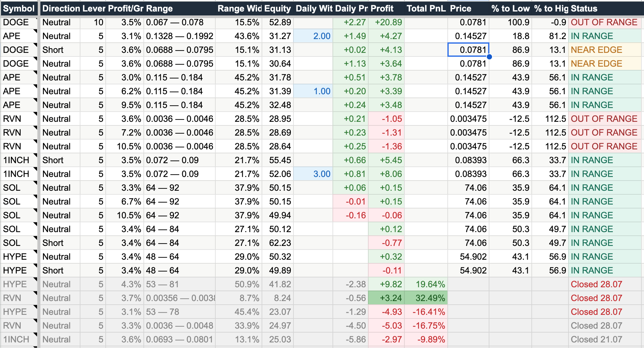Click the equity cell 62.23
The image size is (644, 348).
[278, 243]
